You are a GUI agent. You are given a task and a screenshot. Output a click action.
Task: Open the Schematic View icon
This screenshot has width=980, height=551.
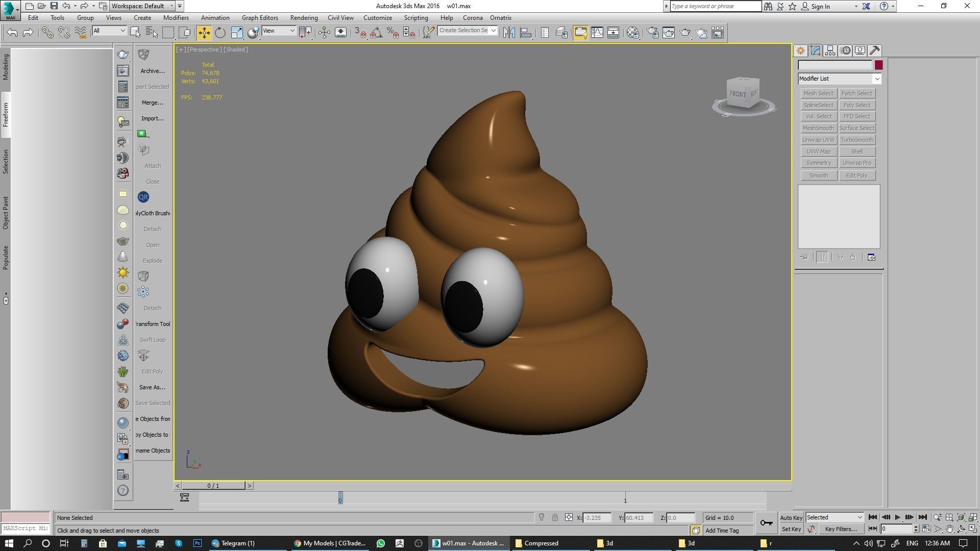click(x=614, y=33)
